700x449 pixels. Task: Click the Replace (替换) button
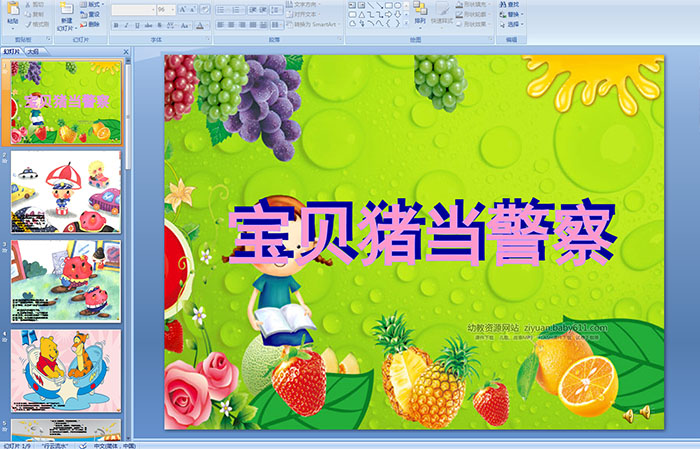(513, 15)
